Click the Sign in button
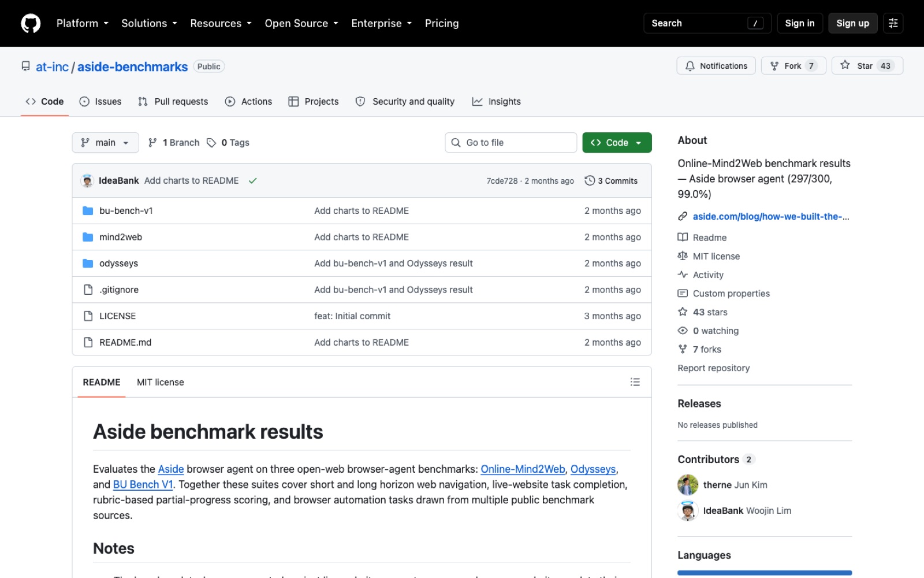The image size is (924, 578). (800, 23)
